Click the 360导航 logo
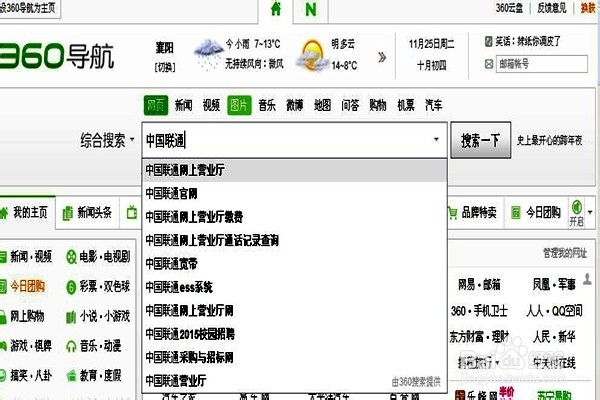The height and width of the screenshot is (400, 600). [57, 56]
